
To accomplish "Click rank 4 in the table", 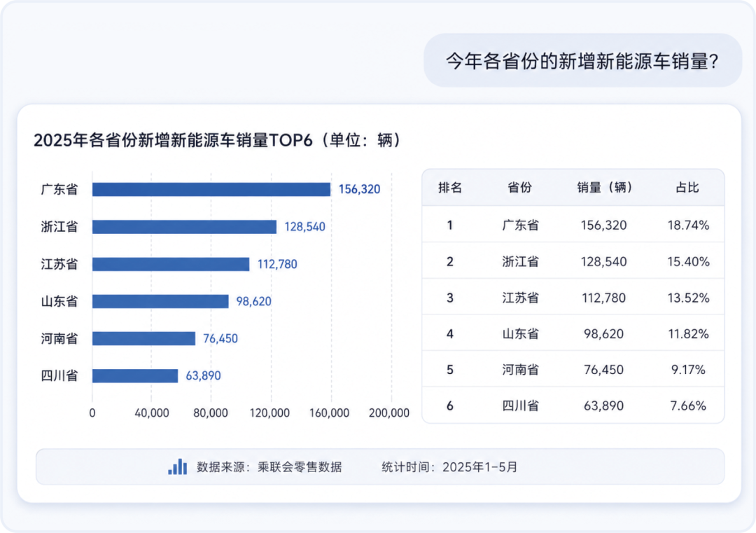I will pos(450,334).
